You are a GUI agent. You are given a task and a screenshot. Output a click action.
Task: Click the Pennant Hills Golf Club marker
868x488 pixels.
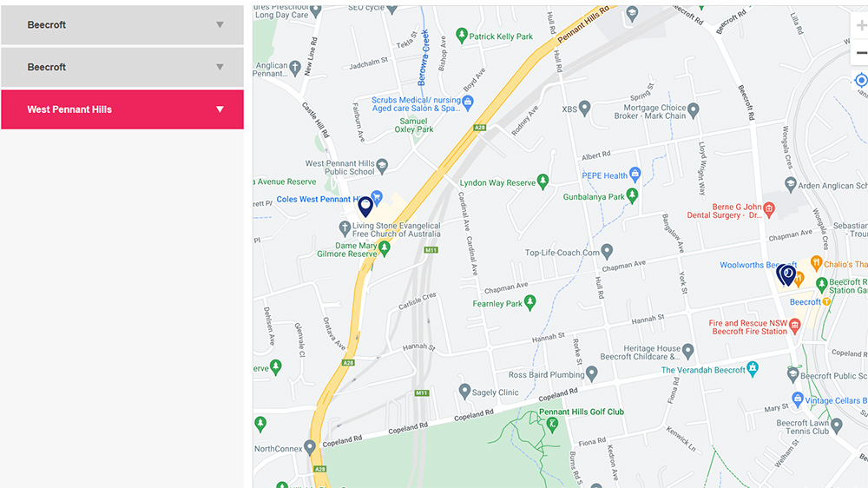pyautogui.click(x=552, y=425)
